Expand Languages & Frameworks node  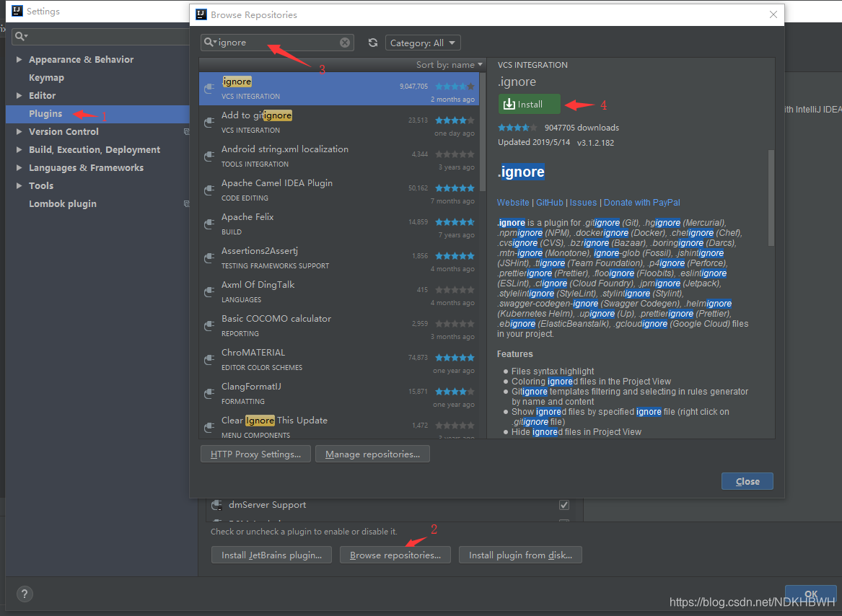pos(19,167)
